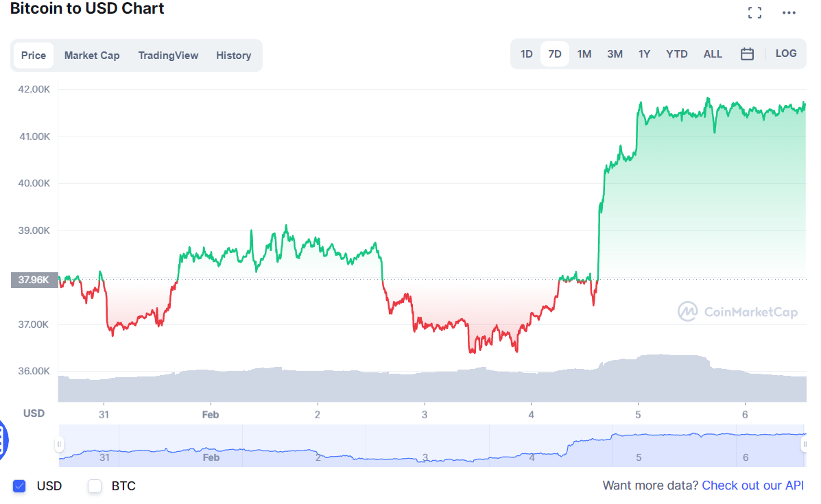Image resolution: width=821 pixels, height=504 pixels.
Task: Select the 1M timeframe option
Action: [584, 53]
